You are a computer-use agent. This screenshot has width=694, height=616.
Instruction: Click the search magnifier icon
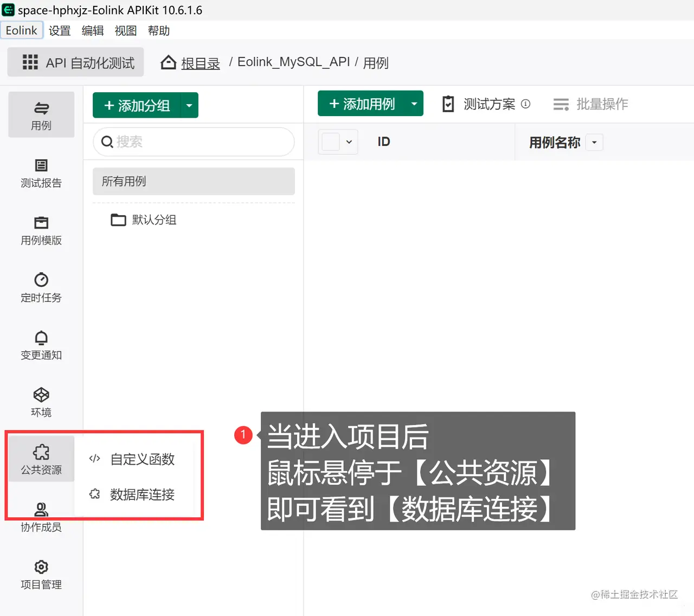(x=107, y=142)
